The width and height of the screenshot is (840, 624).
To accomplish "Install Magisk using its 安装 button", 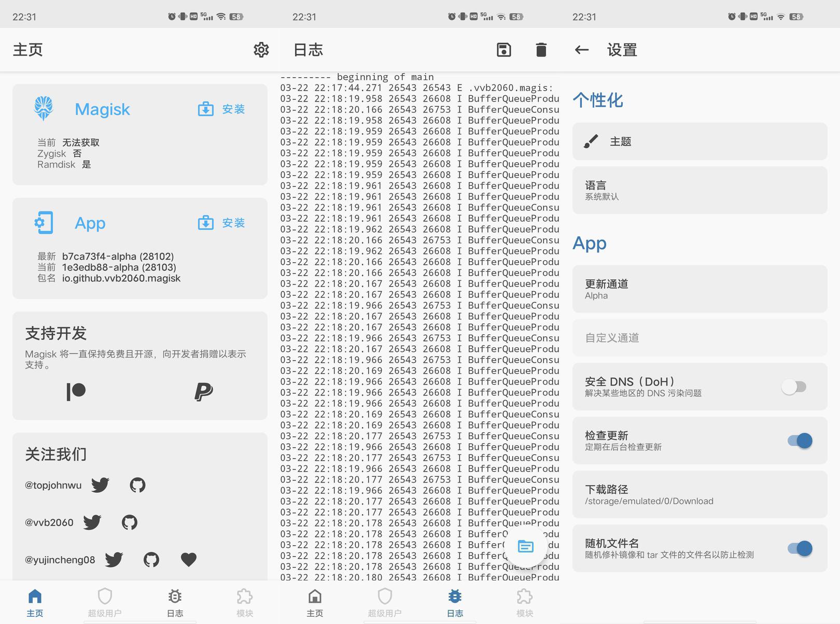I will coord(221,109).
